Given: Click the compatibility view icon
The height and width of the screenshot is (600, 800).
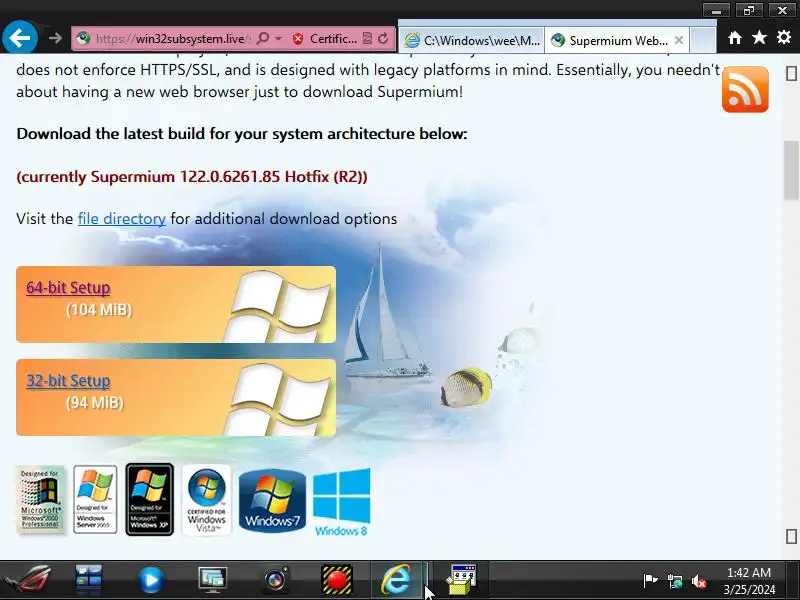Looking at the screenshot, I should (x=367, y=38).
